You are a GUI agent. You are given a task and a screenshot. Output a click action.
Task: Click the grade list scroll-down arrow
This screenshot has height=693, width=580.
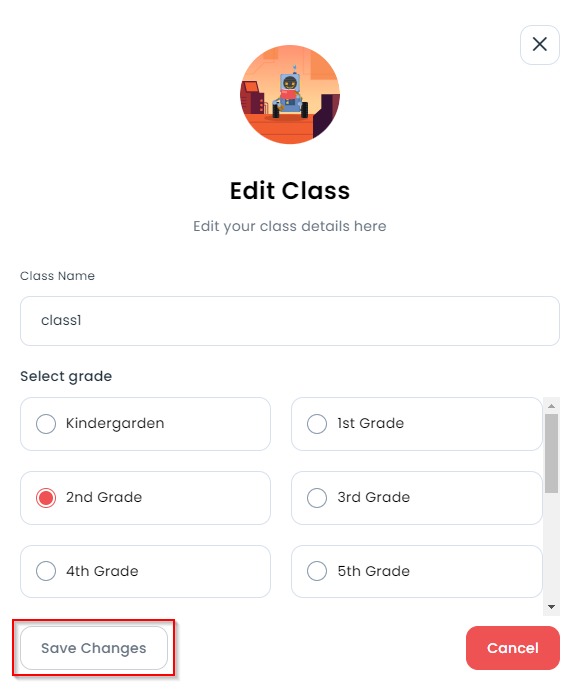(x=551, y=607)
